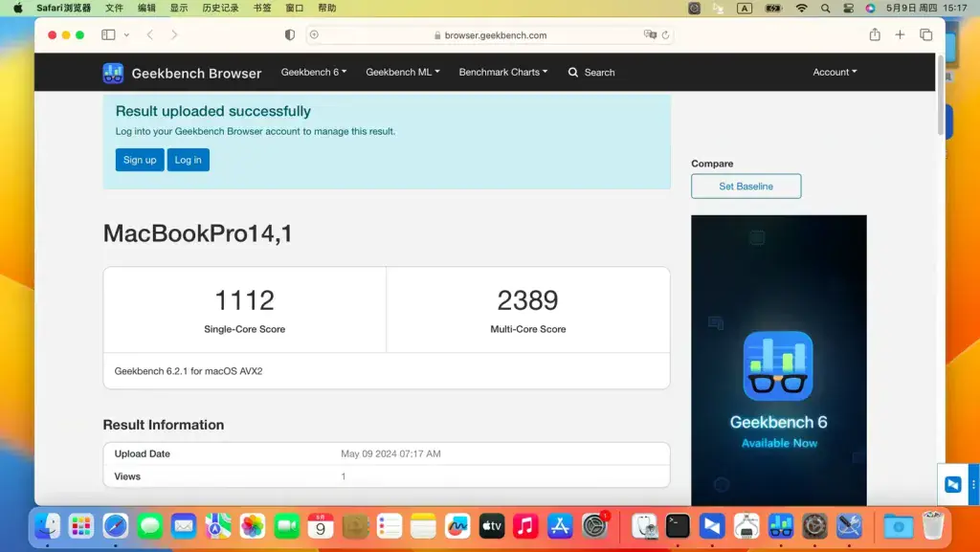Click upload date May 09 2024 07:17 AM

tap(390, 454)
